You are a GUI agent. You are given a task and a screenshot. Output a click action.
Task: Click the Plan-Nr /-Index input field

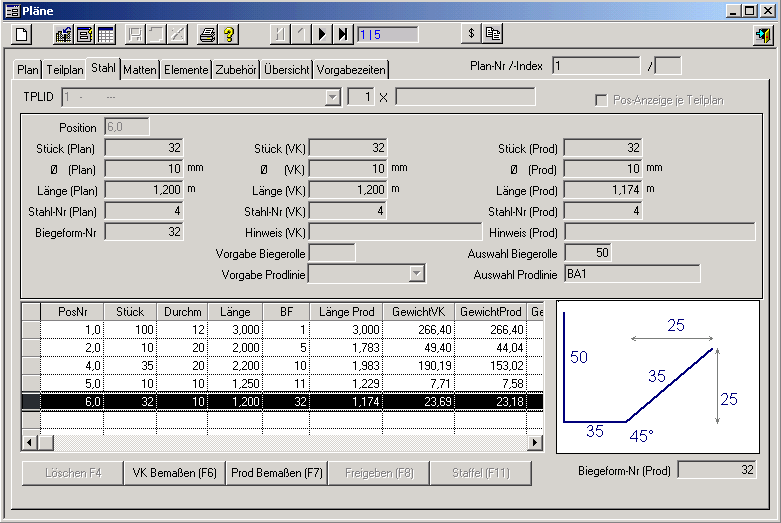click(596, 66)
